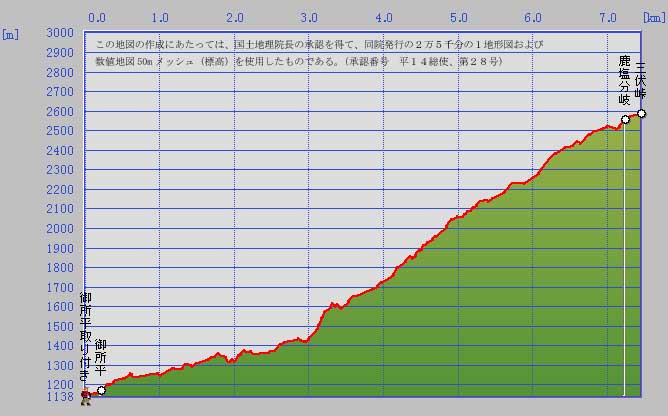668x416 pixels.
Task: Click the 2200 elevation axis label
Action: [x=60, y=190]
